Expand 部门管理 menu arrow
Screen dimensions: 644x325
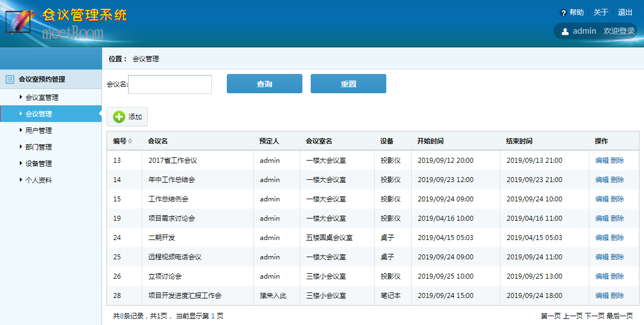pos(21,147)
